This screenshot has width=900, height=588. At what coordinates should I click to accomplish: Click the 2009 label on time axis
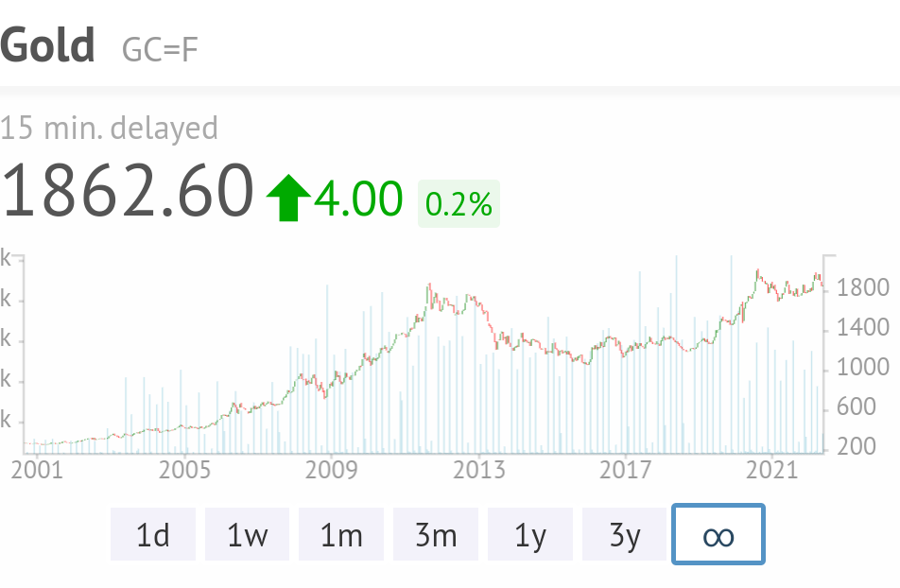330,470
